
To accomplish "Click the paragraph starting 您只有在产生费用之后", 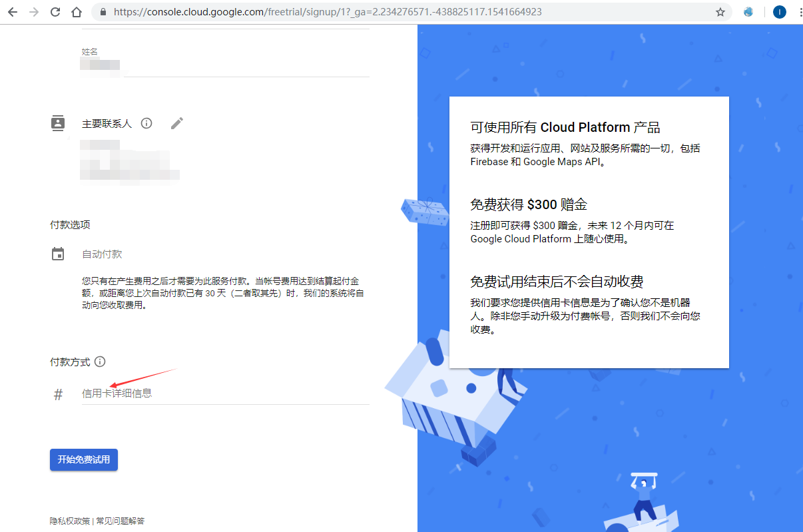I will (222, 293).
